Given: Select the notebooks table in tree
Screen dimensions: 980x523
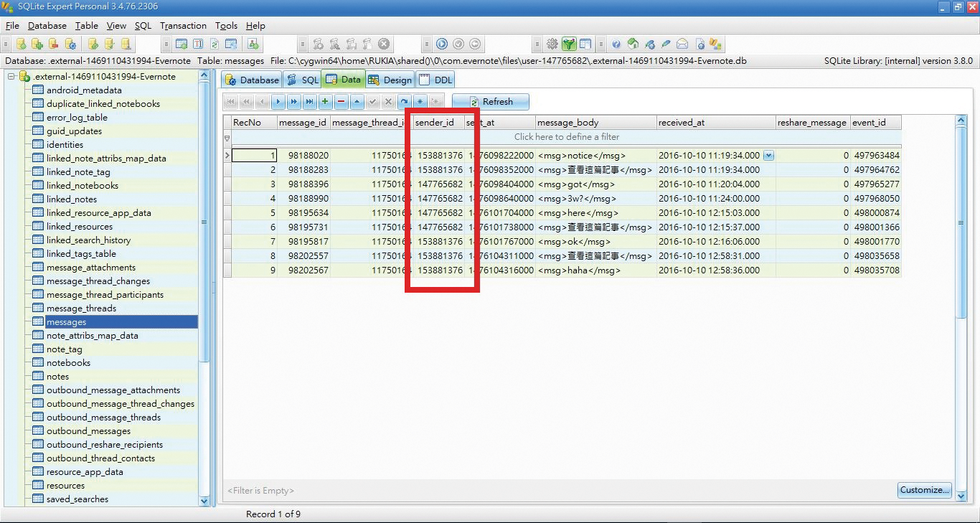Looking at the screenshot, I should [68, 362].
